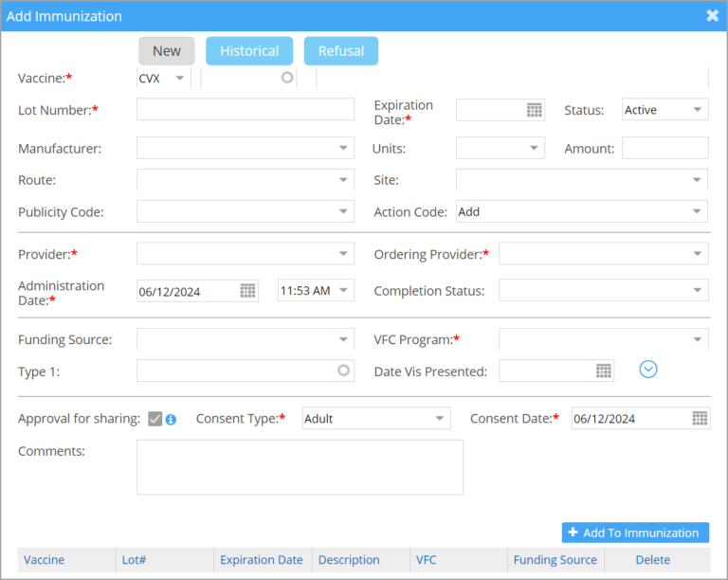Expand the Site dropdown
Viewport: 728px width, 580px height.
coord(582,179)
